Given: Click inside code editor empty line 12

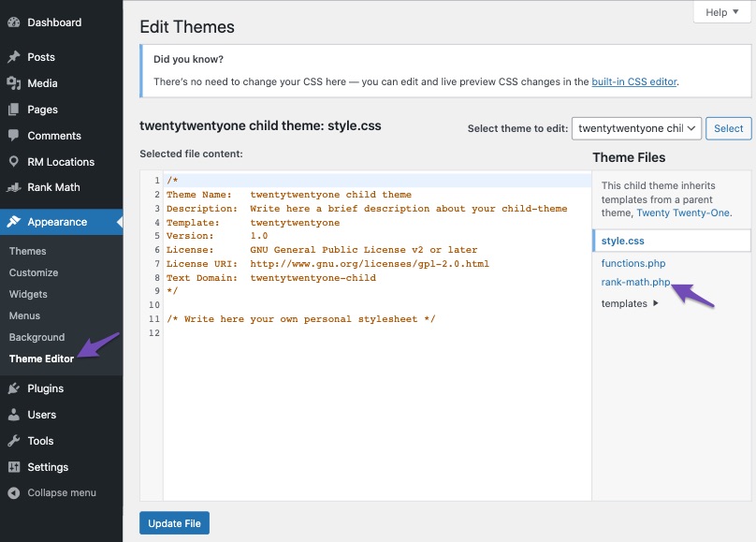Looking at the screenshot, I should click(377, 332).
